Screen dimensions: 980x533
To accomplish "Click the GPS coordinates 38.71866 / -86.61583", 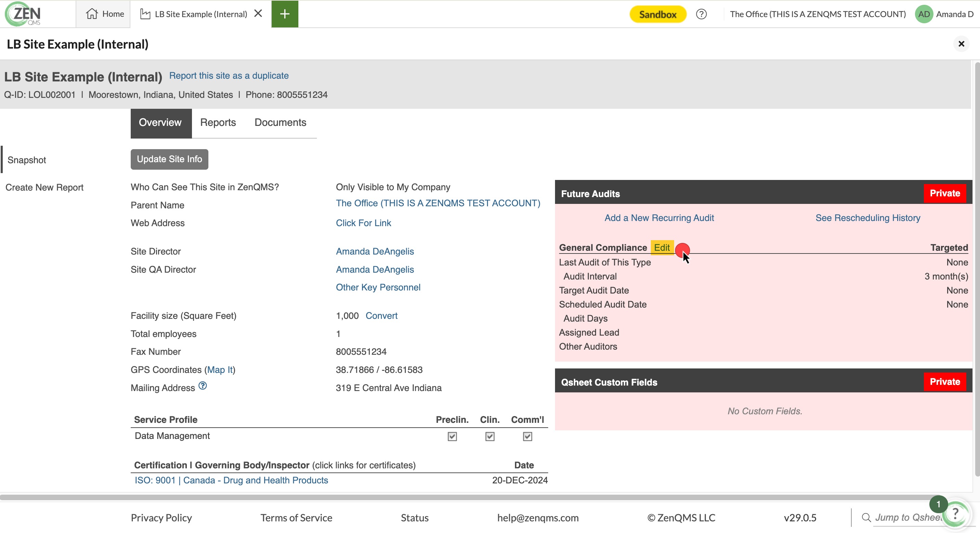I will pyautogui.click(x=379, y=370).
